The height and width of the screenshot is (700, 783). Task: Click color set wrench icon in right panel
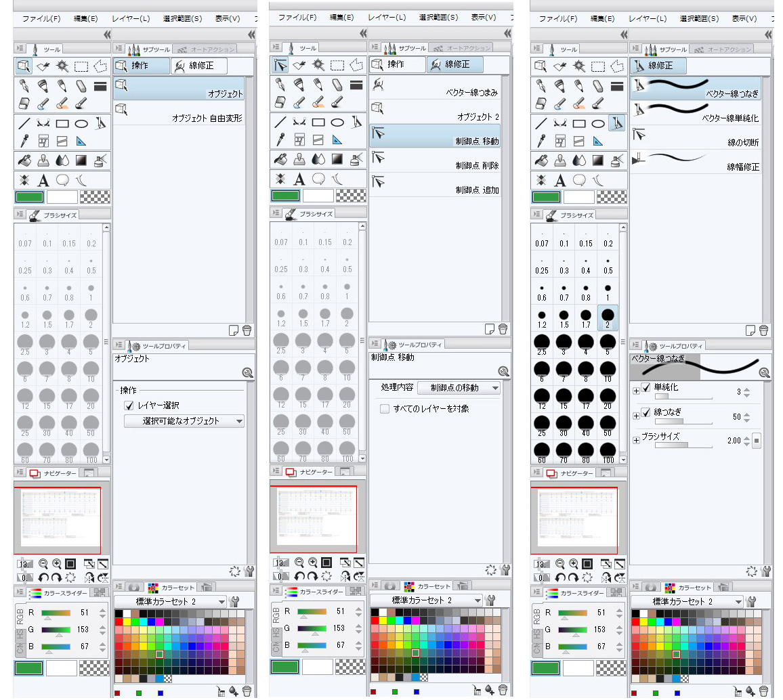[x=752, y=602]
